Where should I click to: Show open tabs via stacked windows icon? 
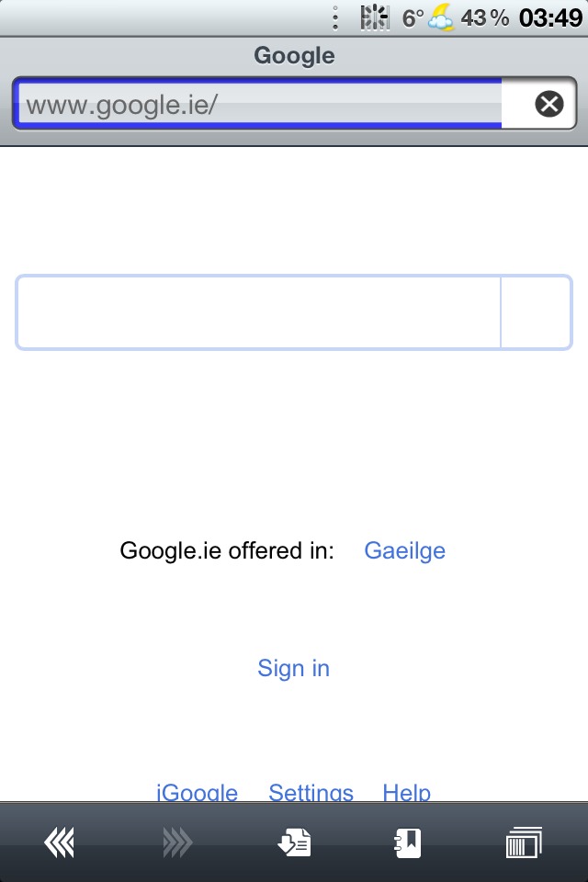tap(524, 842)
